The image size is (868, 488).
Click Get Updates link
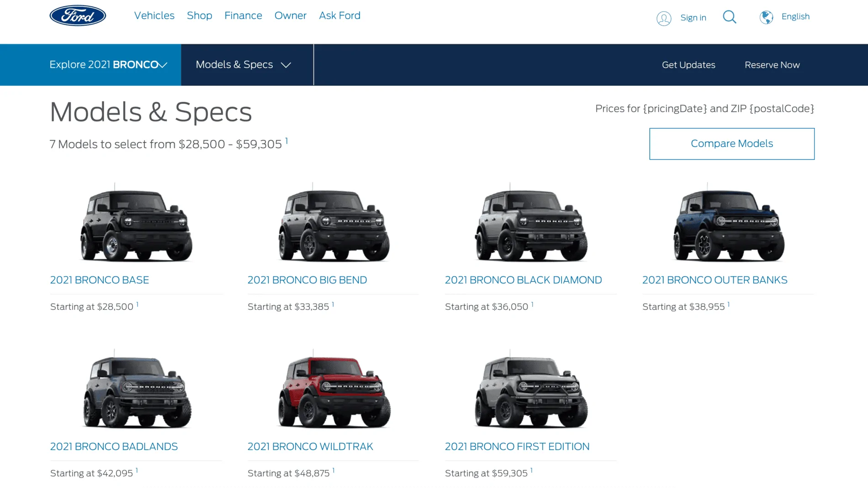point(688,65)
